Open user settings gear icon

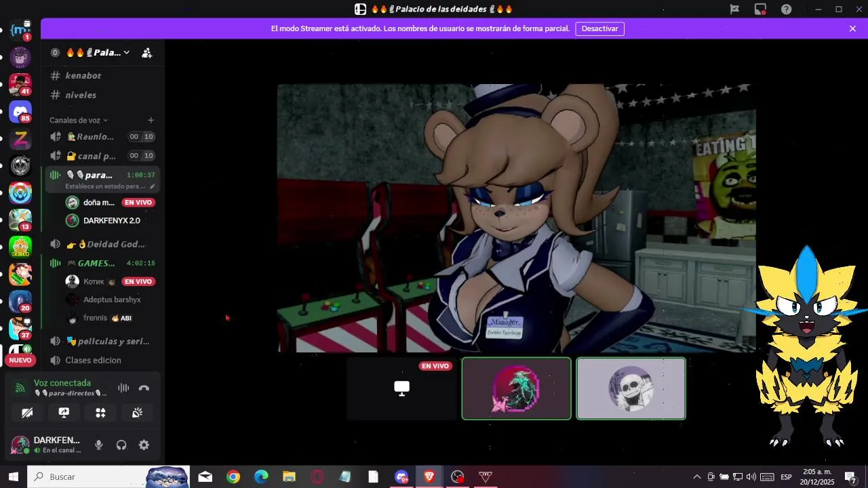(x=144, y=445)
